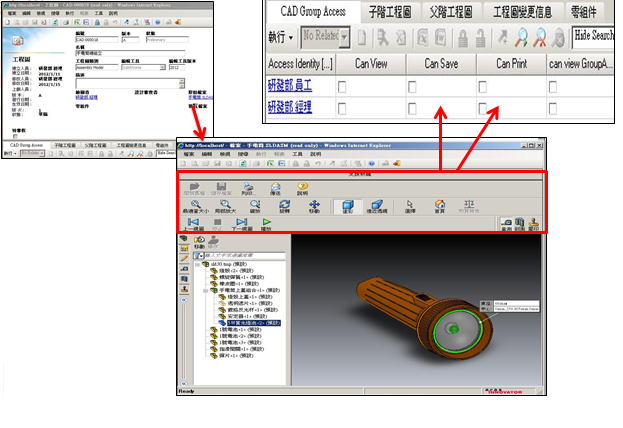Click the Home view house icon
This screenshot has height=428, width=623.
coord(440,206)
